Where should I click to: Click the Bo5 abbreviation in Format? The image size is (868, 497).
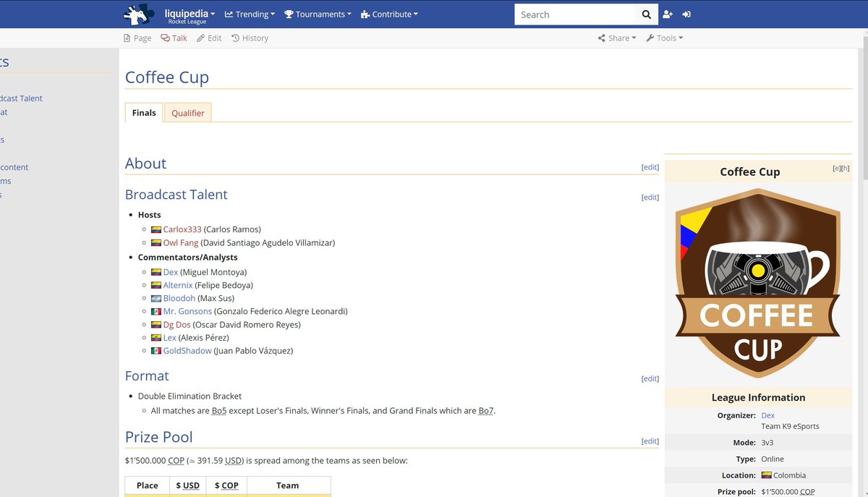click(x=219, y=411)
